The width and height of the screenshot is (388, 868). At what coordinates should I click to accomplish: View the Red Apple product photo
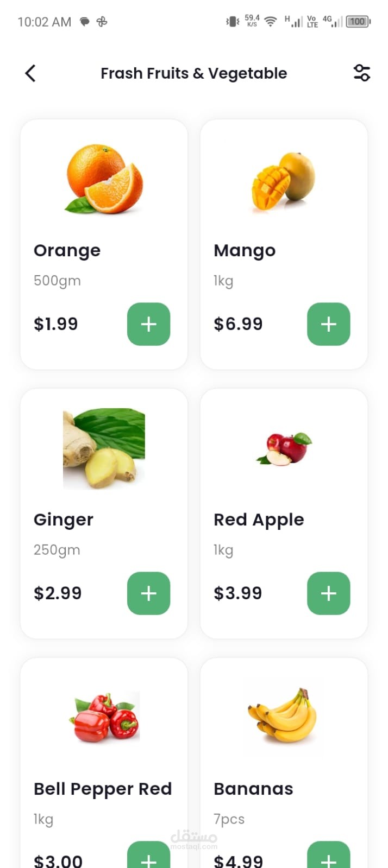point(284,449)
